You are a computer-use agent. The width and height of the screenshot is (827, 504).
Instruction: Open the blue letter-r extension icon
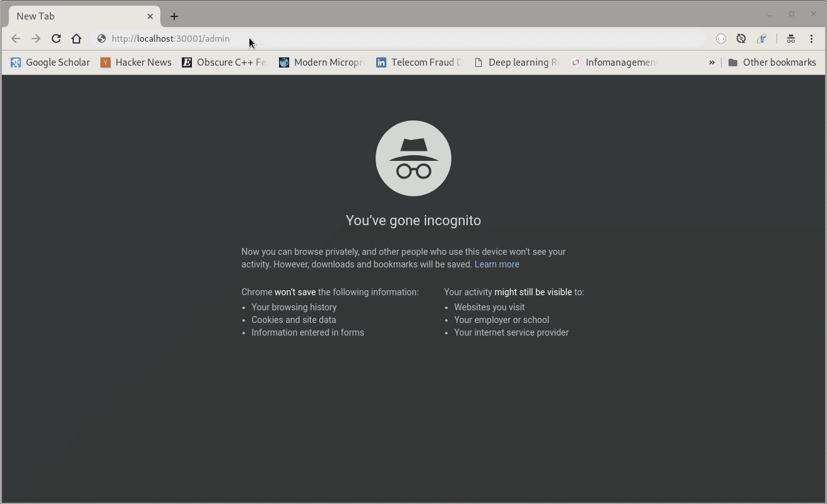click(762, 38)
